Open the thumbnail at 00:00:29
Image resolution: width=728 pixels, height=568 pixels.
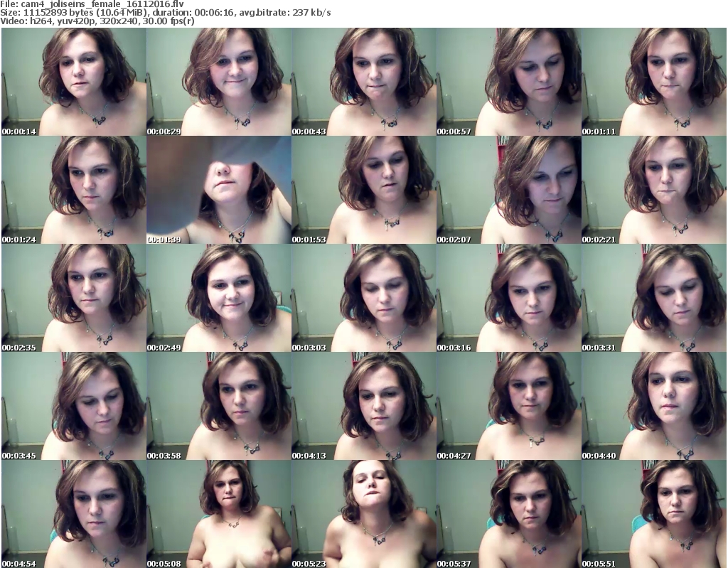219,82
